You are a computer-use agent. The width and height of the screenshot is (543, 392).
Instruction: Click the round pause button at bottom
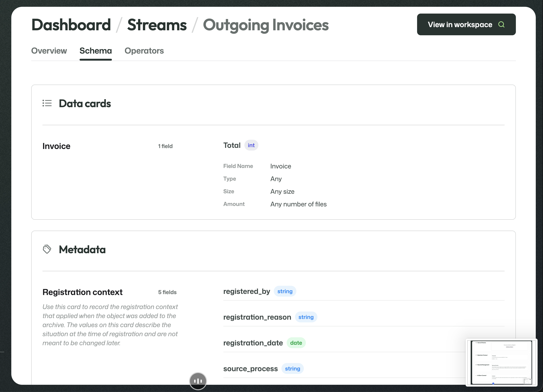click(x=198, y=381)
